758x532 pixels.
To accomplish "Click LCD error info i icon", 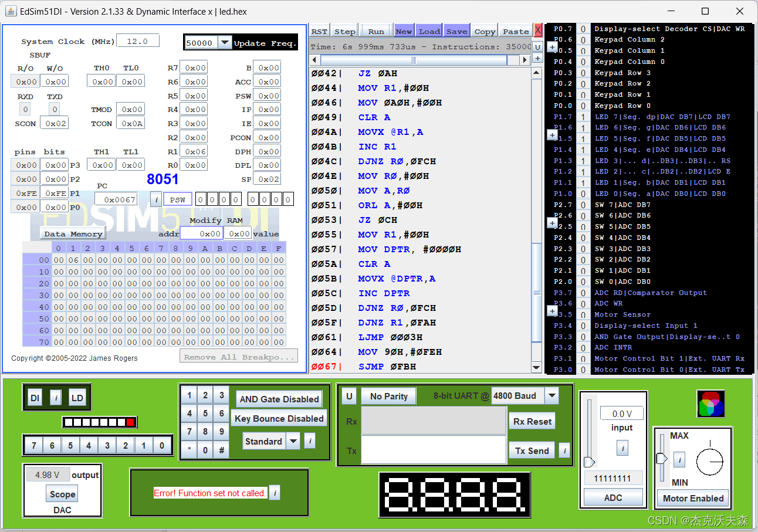I will pyautogui.click(x=275, y=493).
